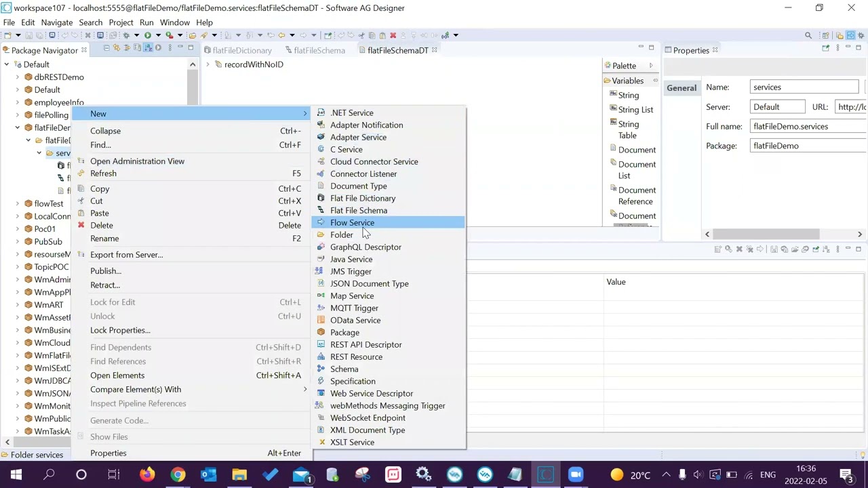The width and height of the screenshot is (868, 488).
Task: Click the green Run toolbar icon
Action: point(147,35)
